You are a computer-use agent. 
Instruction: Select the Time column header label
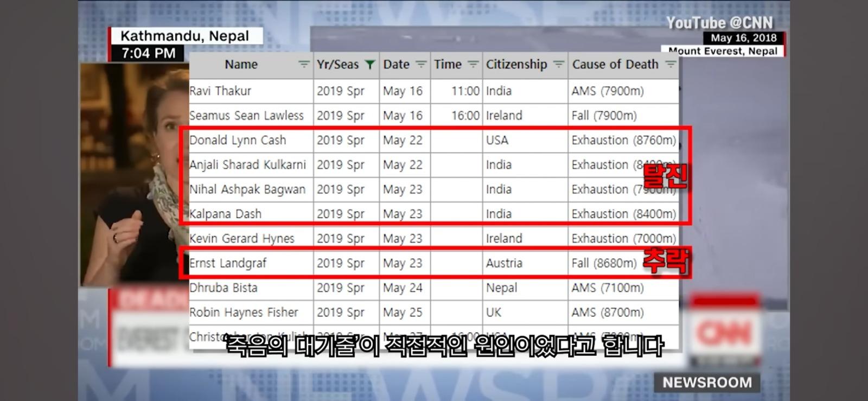(448, 65)
